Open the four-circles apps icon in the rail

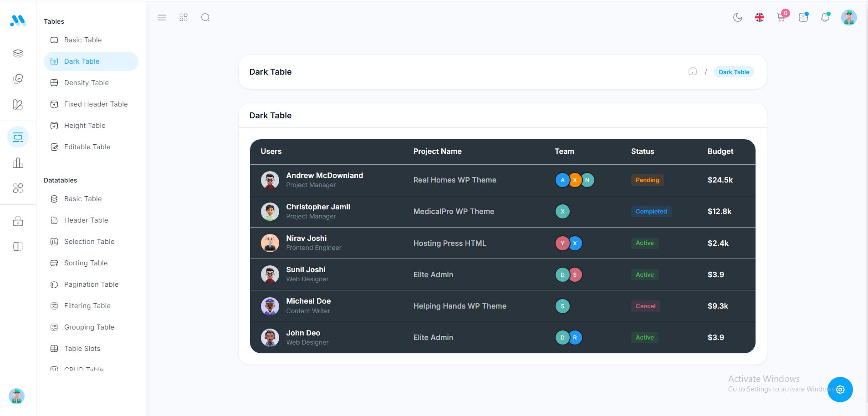tap(18, 188)
